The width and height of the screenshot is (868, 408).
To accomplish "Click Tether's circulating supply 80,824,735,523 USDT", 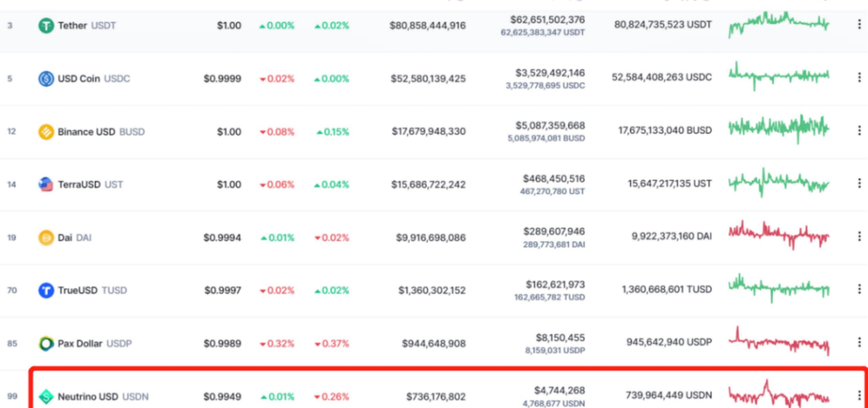I will click(663, 24).
